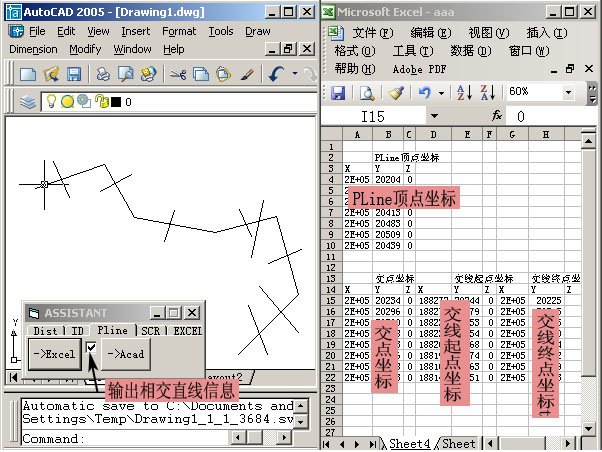Click the Save icon in AutoCAD toolbar
This screenshot has width=602, height=452.
coord(73,74)
